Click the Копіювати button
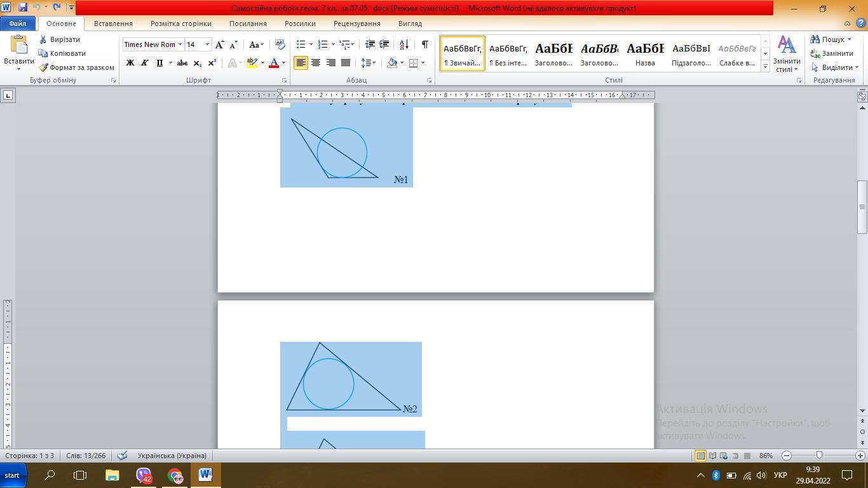The image size is (868, 488). point(62,53)
